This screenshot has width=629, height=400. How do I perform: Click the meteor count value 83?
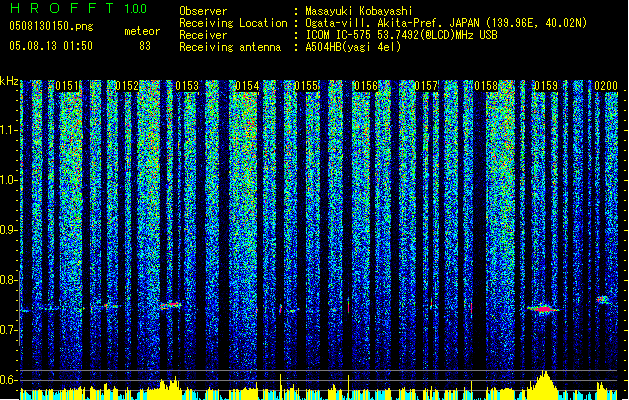click(x=145, y=46)
